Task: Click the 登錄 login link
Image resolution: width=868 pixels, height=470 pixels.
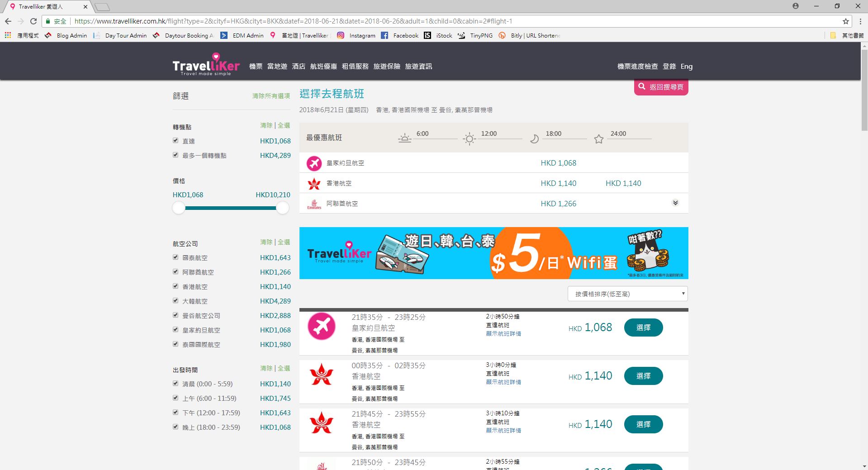Action: [669, 66]
